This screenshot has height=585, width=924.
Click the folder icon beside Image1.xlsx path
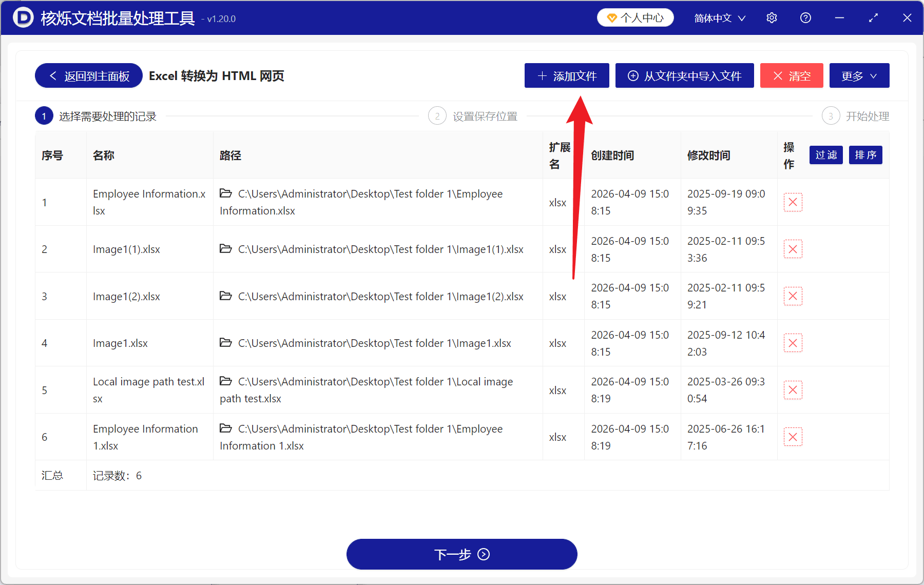click(226, 343)
